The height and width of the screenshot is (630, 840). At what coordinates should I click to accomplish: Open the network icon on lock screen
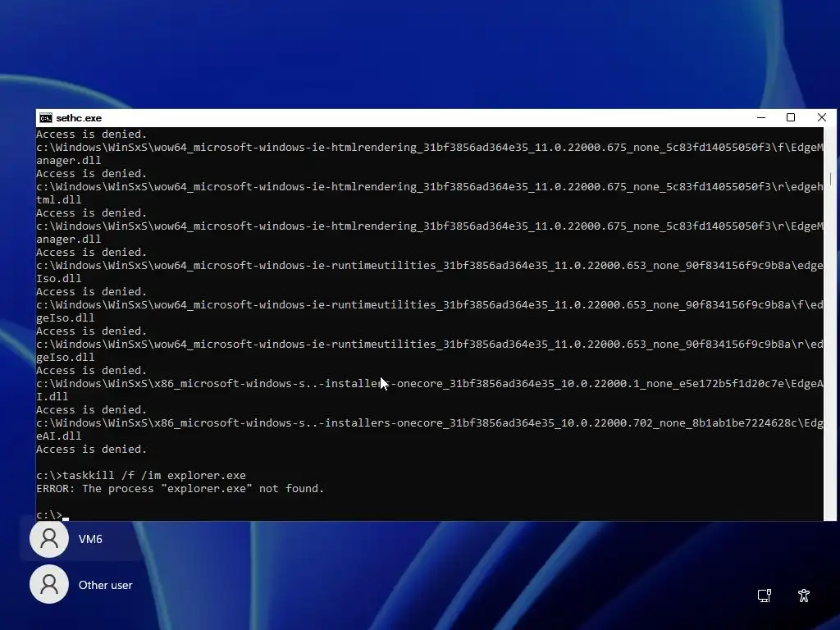(765, 596)
